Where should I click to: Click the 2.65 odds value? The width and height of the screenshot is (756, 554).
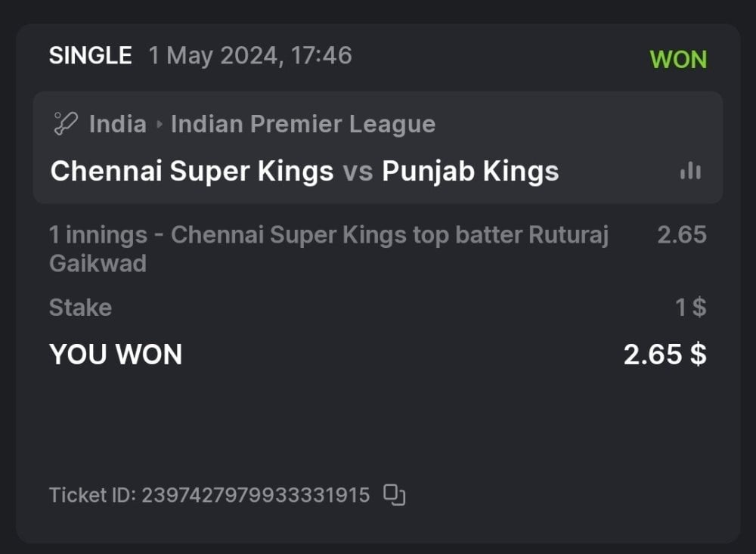tap(681, 235)
